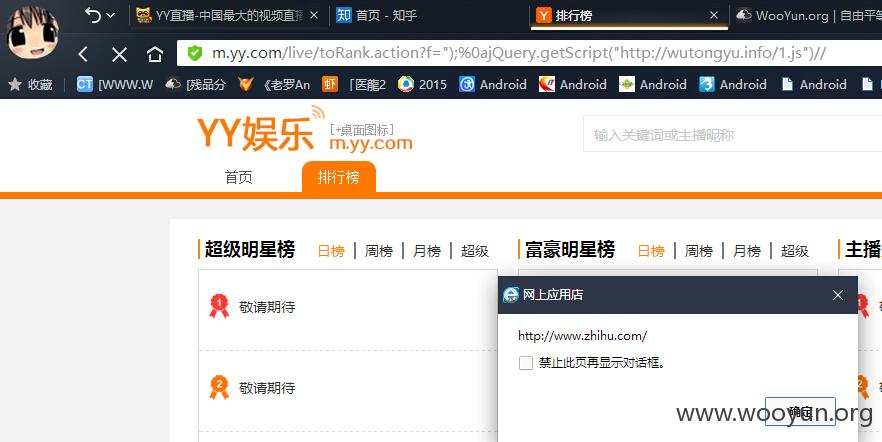
Task: Open the 收藏 favorites star
Action: 30,84
